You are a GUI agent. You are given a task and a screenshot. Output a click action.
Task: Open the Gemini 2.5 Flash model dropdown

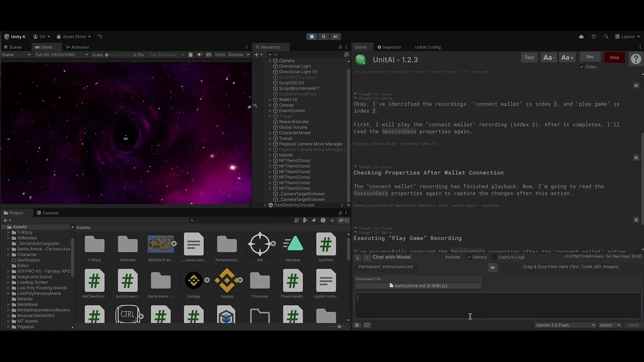point(566,325)
